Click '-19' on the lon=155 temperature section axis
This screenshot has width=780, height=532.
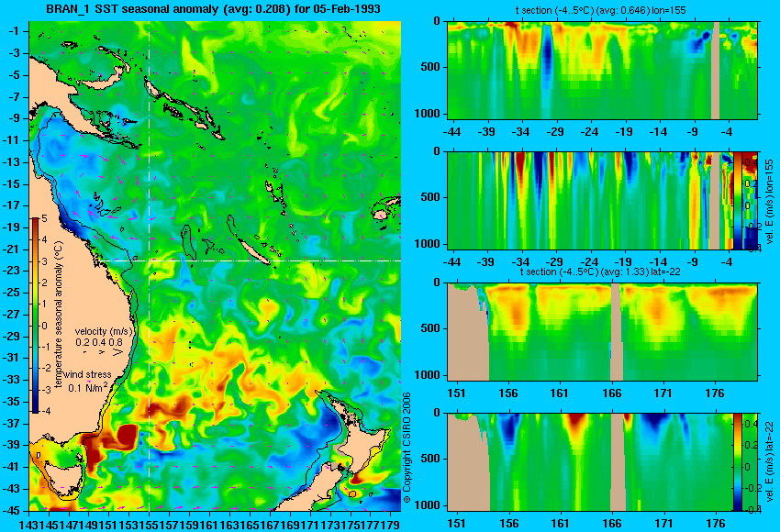pos(624,132)
